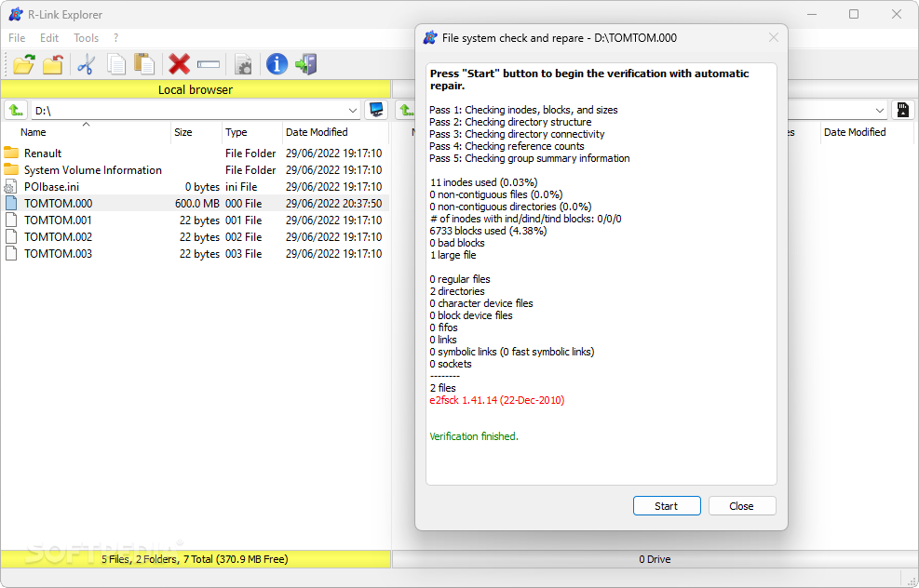Click the Exit door icon
Image resolution: width=919 pixels, height=588 pixels.
(306, 64)
